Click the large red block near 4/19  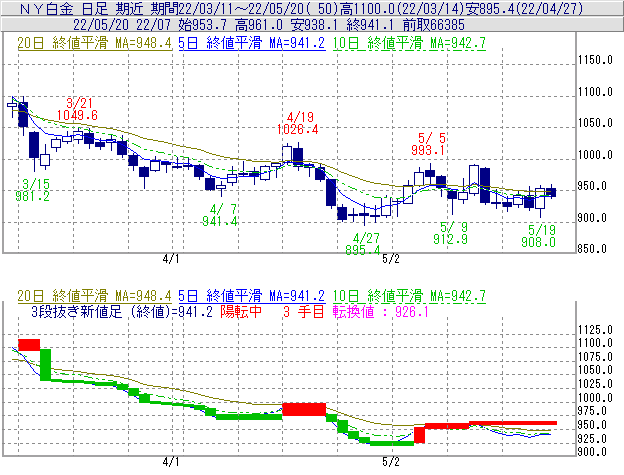coord(304,409)
